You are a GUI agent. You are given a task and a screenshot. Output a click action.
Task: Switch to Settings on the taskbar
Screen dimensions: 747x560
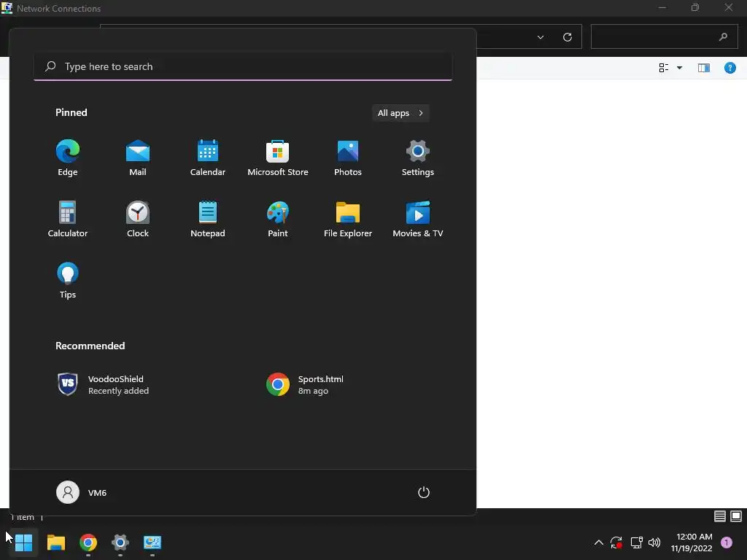pos(120,542)
